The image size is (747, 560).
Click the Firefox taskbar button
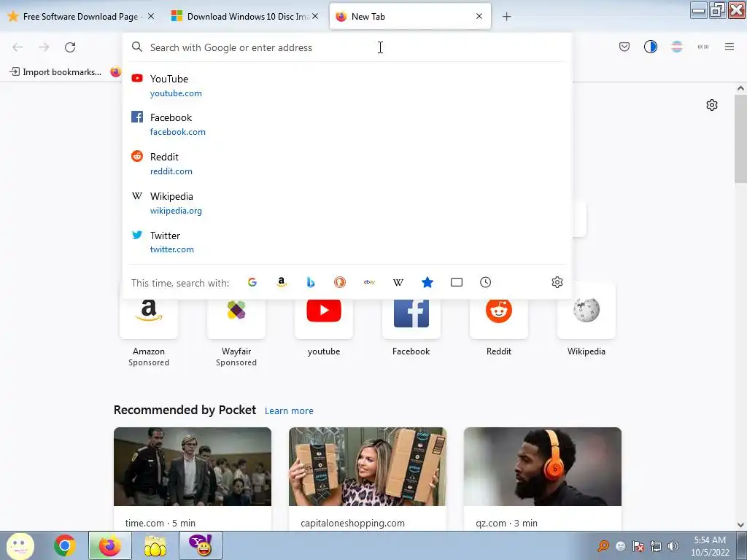pos(110,545)
